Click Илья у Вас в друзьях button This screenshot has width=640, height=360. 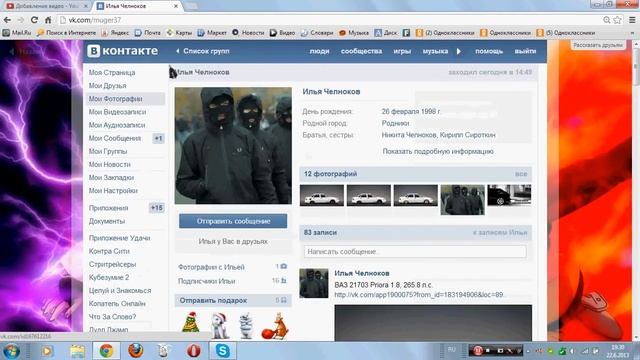coord(233,242)
